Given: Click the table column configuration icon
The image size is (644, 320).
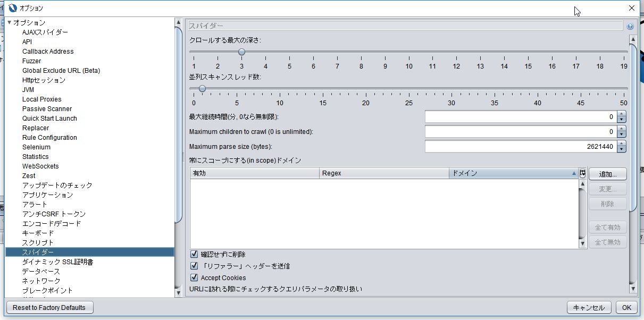Looking at the screenshot, I should point(583,173).
